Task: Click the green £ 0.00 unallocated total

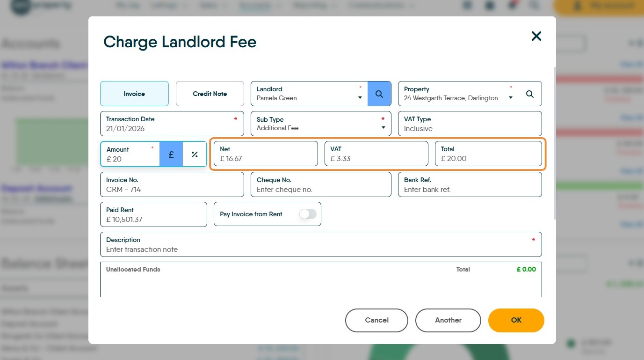Action: pyautogui.click(x=526, y=270)
